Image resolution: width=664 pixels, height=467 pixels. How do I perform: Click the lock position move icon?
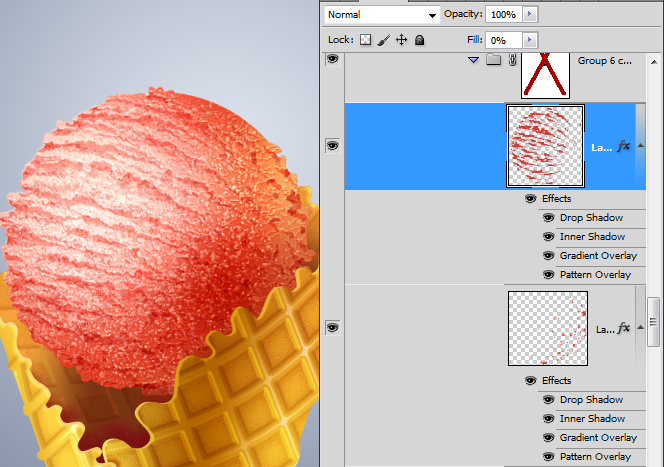coord(401,40)
